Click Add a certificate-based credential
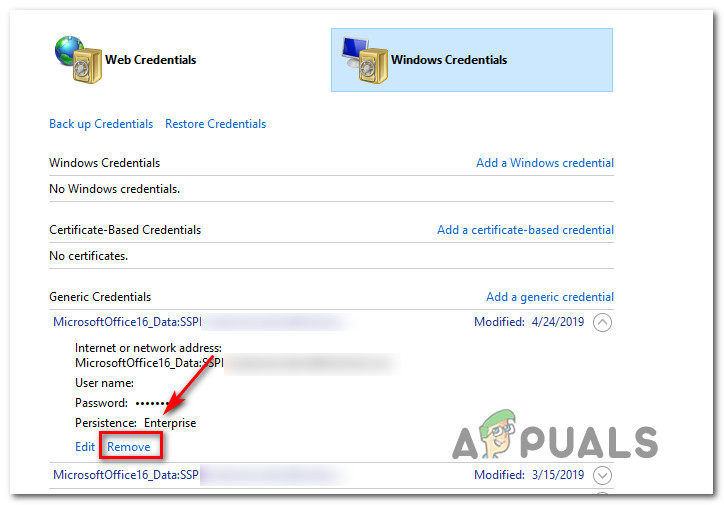 coord(525,229)
